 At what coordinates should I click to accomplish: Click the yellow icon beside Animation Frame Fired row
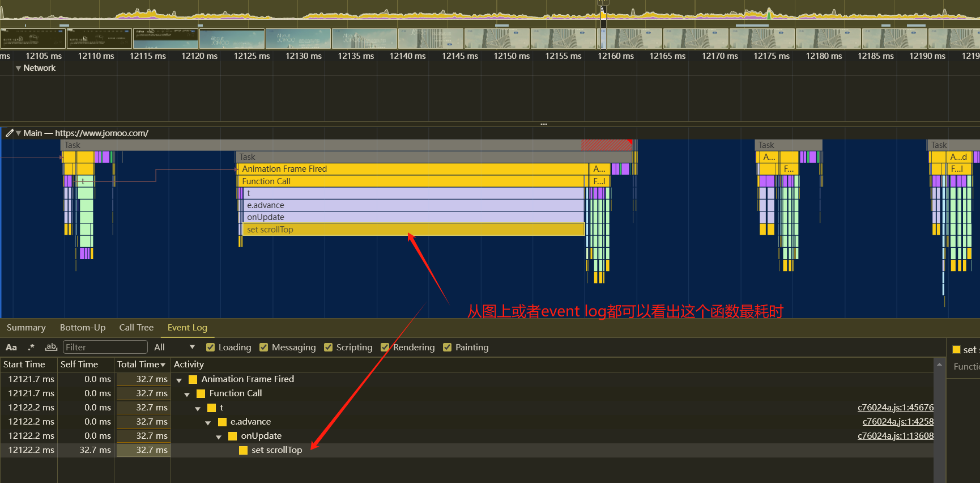[x=193, y=379]
